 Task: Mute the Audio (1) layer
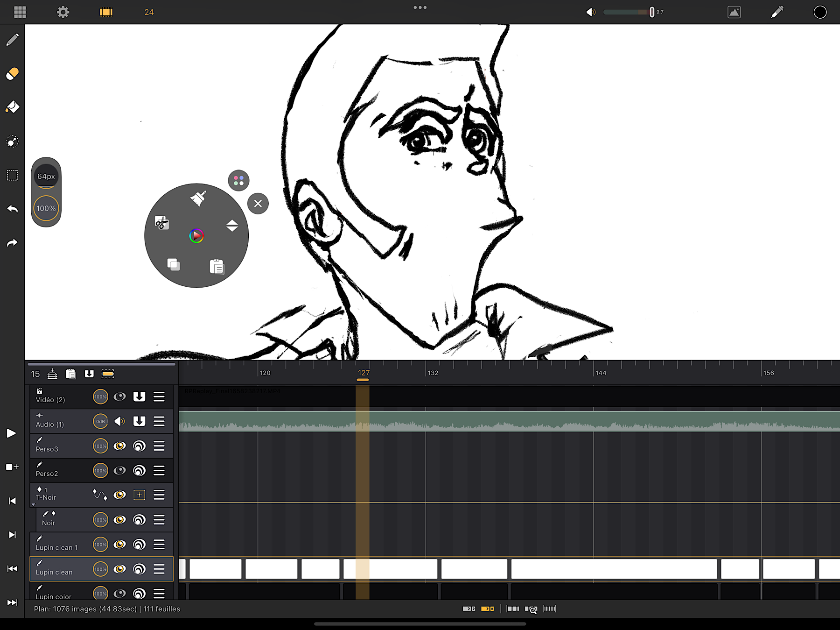point(120,421)
